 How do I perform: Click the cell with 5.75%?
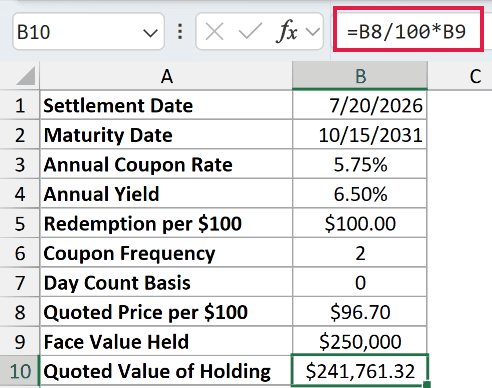[360, 164]
